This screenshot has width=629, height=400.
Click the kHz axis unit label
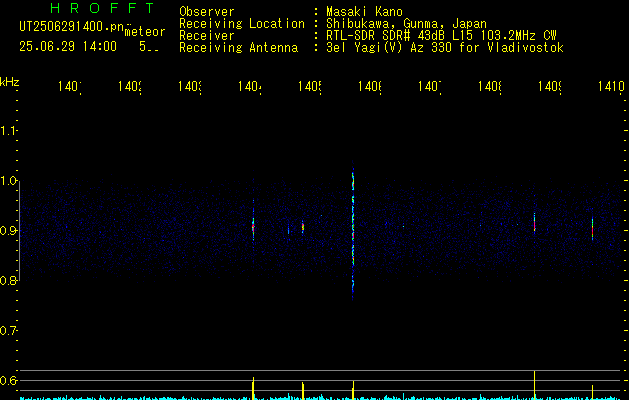(x=10, y=82)
